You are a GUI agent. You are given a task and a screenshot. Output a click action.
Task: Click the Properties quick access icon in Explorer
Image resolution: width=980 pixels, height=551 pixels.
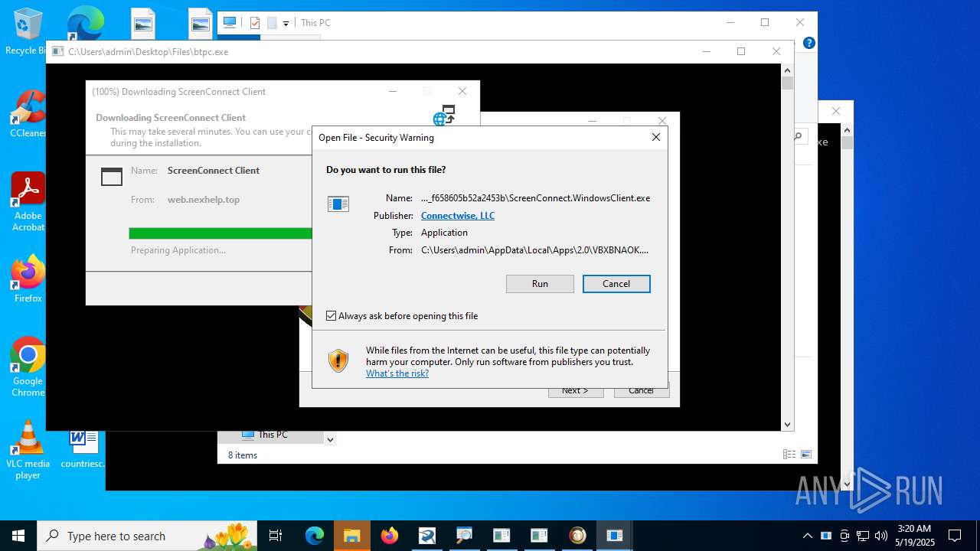[x=255, y=23]
